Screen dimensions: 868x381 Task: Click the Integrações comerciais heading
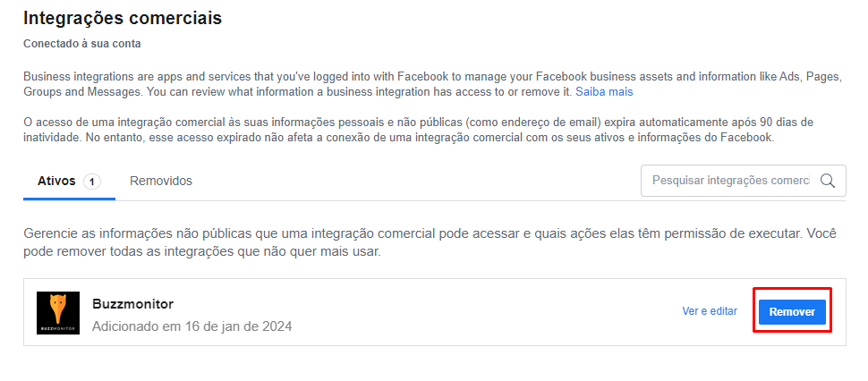click(123, 18)
